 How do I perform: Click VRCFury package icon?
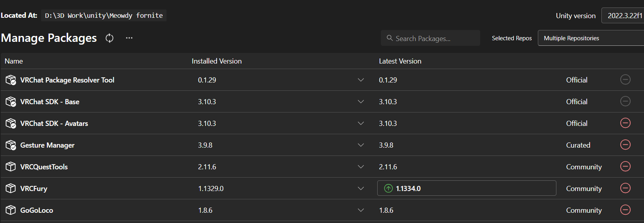(x=11, y=188)
